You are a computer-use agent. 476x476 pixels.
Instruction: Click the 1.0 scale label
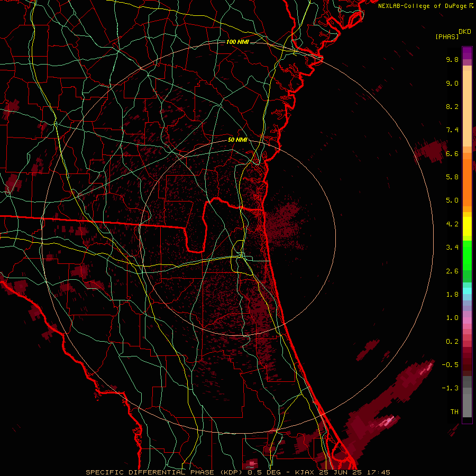452,318
